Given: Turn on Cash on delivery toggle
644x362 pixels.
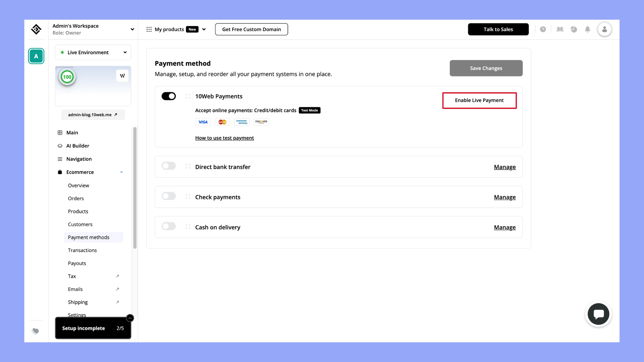Looking at the screenshot, I should pyautogui.click(x=169, y=226).
